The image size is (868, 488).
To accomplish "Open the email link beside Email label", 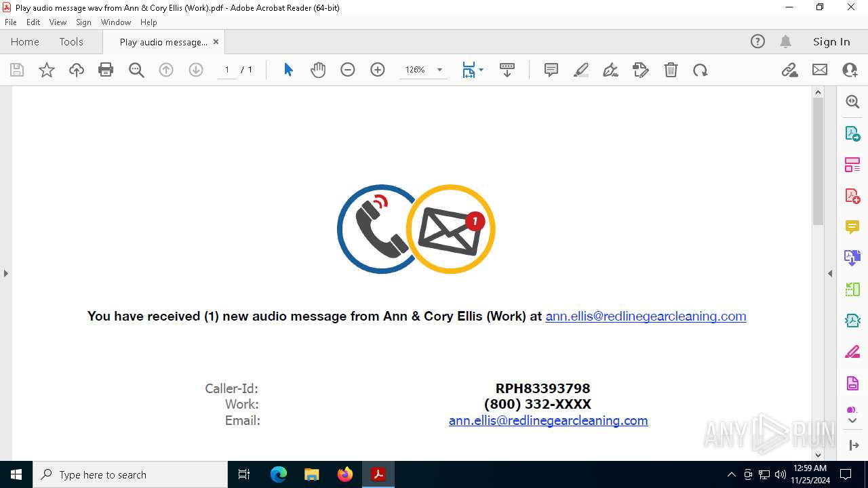I will click(548, 421).
